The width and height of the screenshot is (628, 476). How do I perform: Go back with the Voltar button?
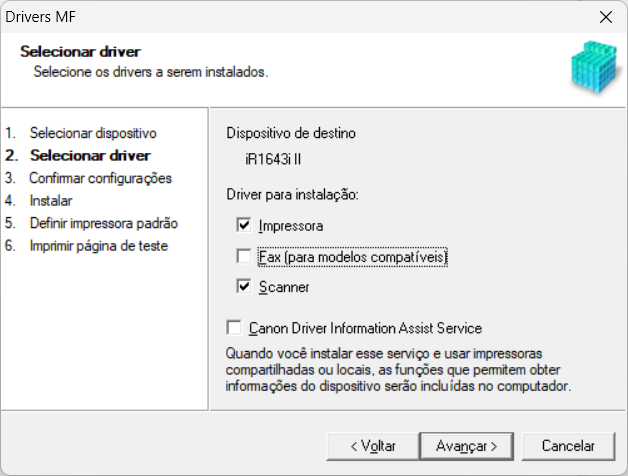373,445
